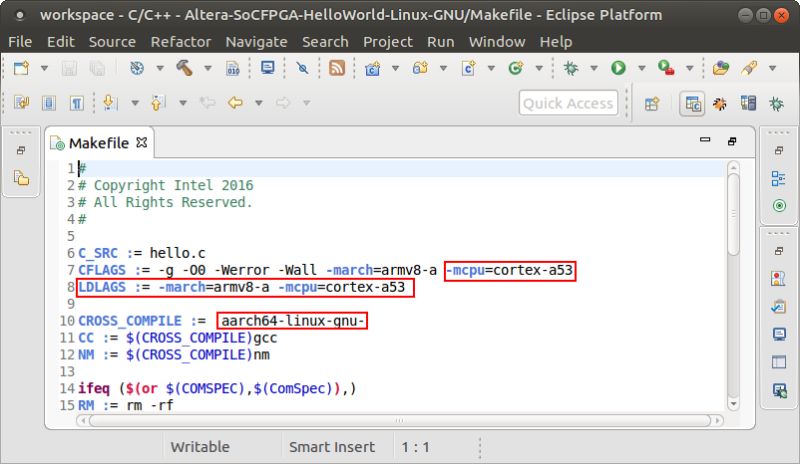The image size is (800, 464).
Task: Restore the left minimized view stack
Action: (x=21, y=150)
